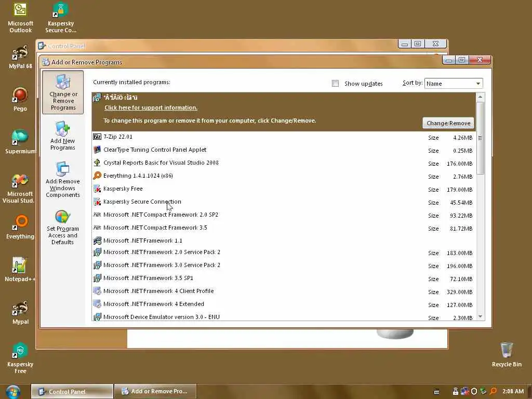
Task: Select Microsoft .NET Compact Framework 3.5 entry
Action: click(284, 228)
